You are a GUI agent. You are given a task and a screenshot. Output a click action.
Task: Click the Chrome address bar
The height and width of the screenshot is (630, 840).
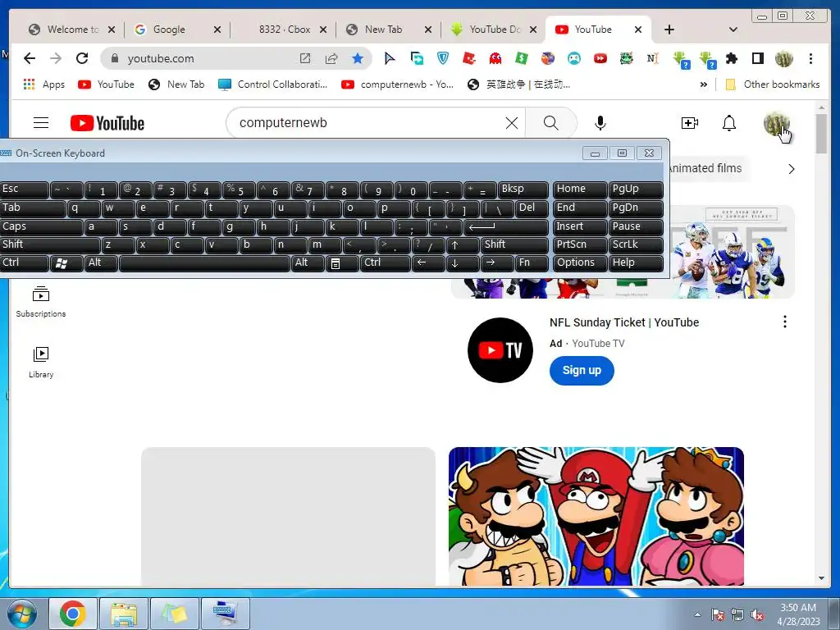coord(209,58)
